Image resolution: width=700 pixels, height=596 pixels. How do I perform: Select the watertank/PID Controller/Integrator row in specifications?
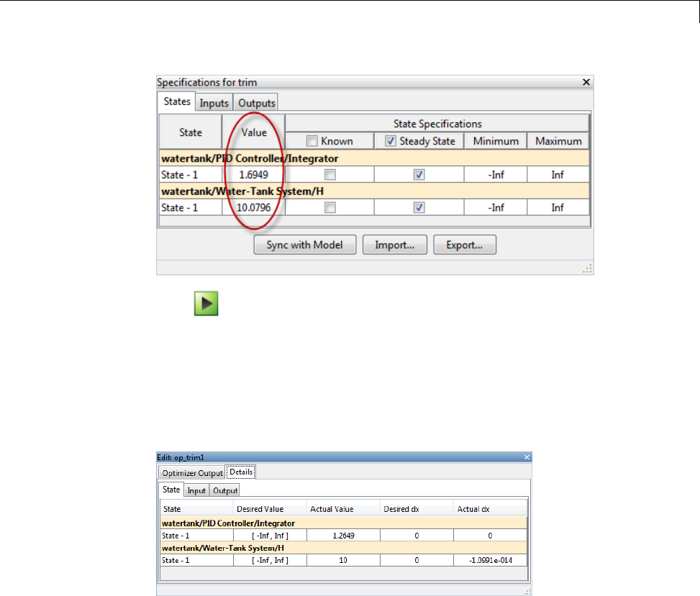[x=375, y=158]
